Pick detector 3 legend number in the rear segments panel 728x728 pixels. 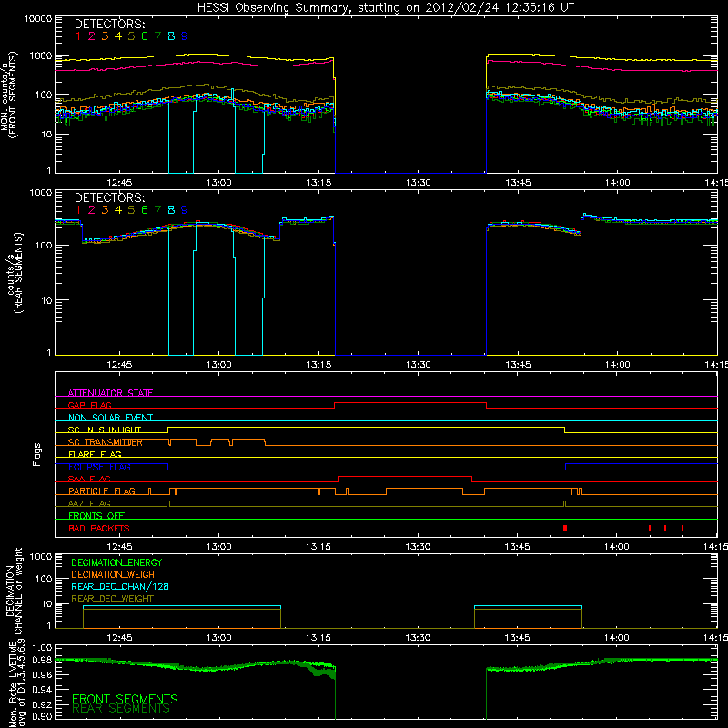pos(105,210)
